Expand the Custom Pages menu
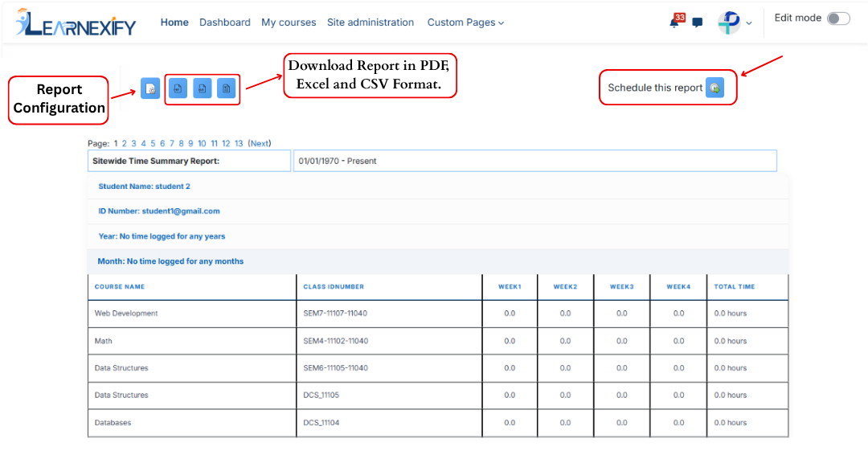The image size is (868, 455). click(x=465, y=23)
